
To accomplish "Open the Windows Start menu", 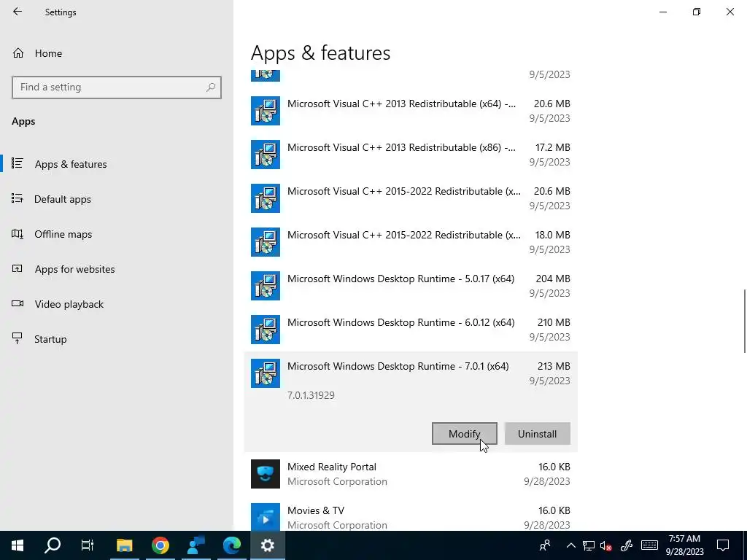I will [x=18, y=545].
